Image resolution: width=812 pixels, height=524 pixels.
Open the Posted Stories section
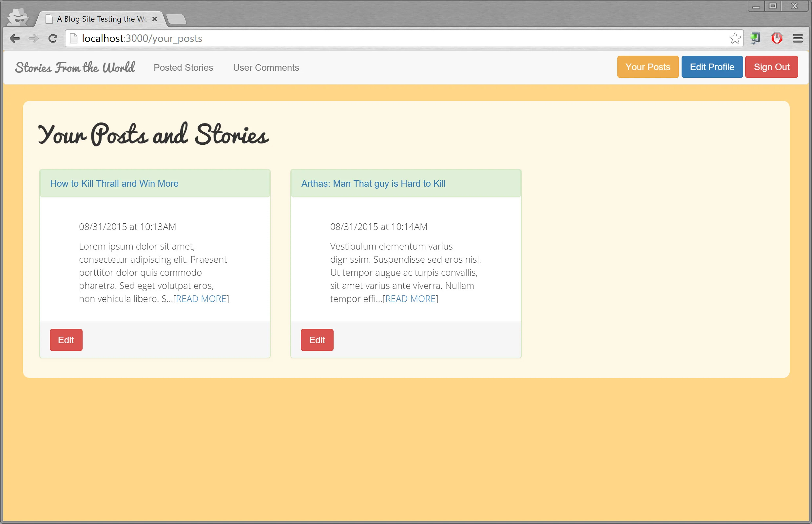(x=183, y=67)
